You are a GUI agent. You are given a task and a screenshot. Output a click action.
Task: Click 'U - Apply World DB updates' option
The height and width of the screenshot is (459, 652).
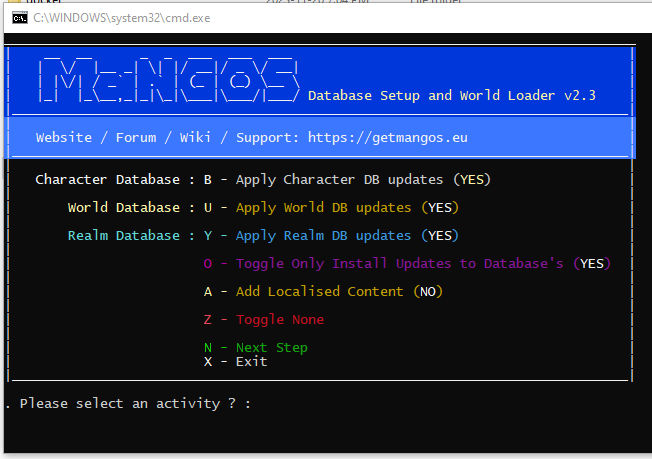pos(307,207)
